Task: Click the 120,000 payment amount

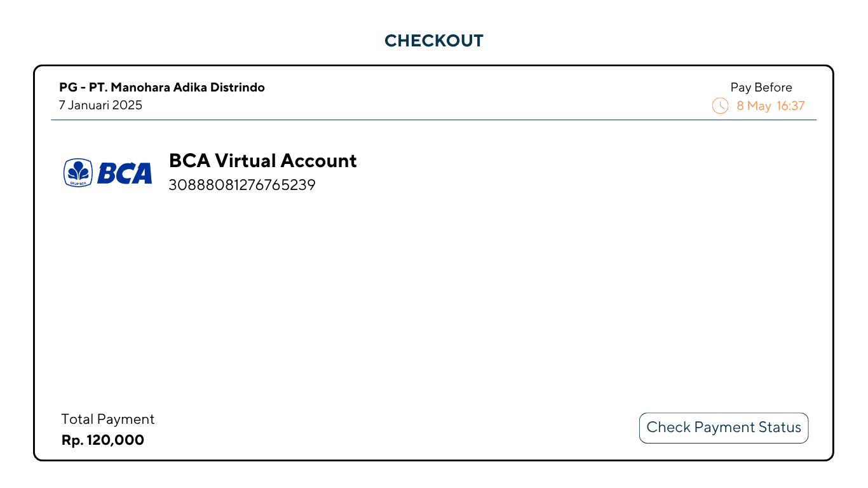Action: [x=115, y=440]
